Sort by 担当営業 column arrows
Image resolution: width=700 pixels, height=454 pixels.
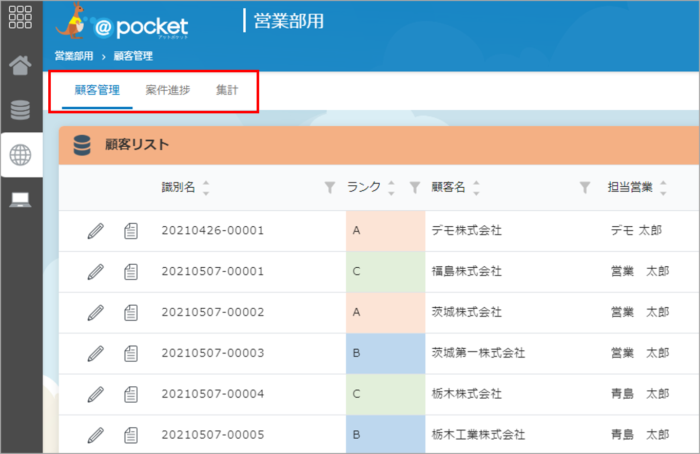[x=663, y=187]
